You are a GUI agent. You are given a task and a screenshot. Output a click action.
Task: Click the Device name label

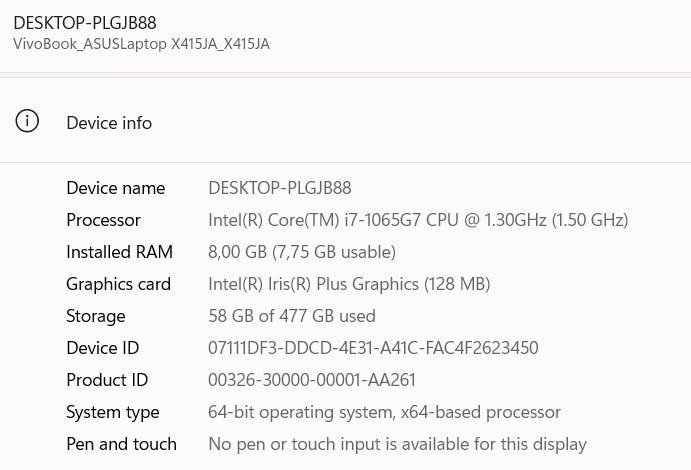tap(116, 188)
